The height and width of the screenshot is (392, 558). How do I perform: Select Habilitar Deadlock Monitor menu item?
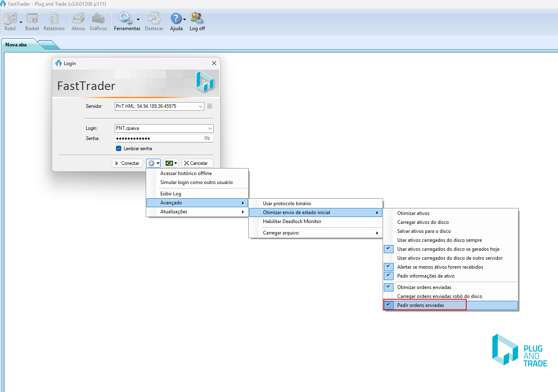(292, 221)
